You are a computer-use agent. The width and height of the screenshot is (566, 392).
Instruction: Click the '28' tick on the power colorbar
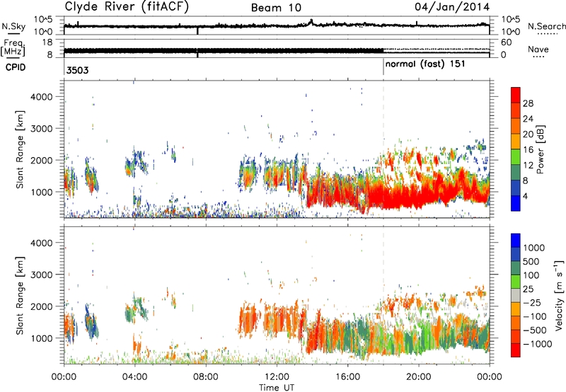(x=528, y=103)
